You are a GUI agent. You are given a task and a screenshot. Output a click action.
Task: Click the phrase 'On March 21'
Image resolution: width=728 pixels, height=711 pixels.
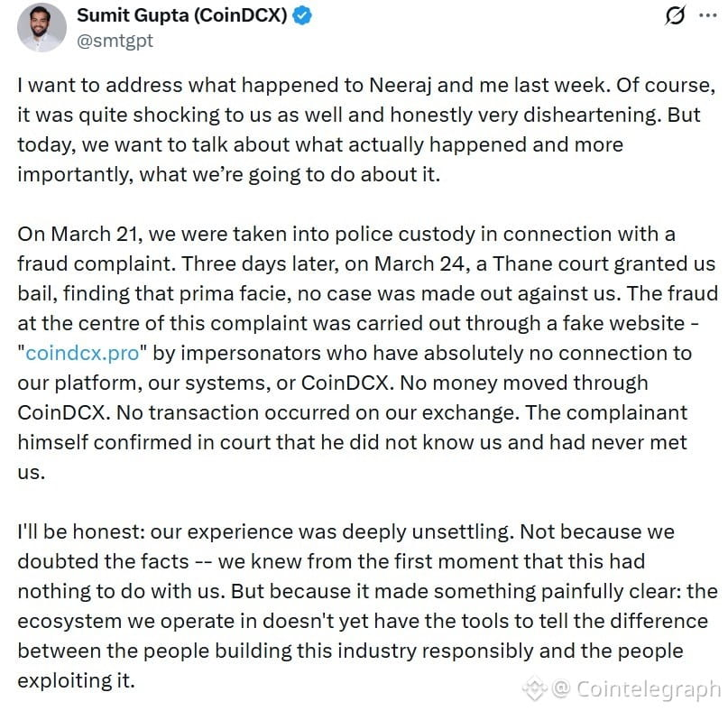69,234
